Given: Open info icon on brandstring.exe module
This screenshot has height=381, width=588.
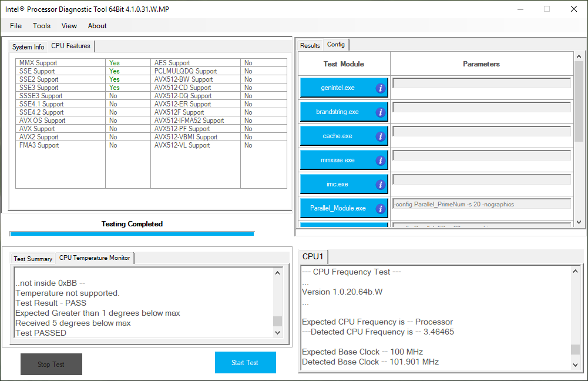Looking at the screenshot, I should tap(380, 112).
